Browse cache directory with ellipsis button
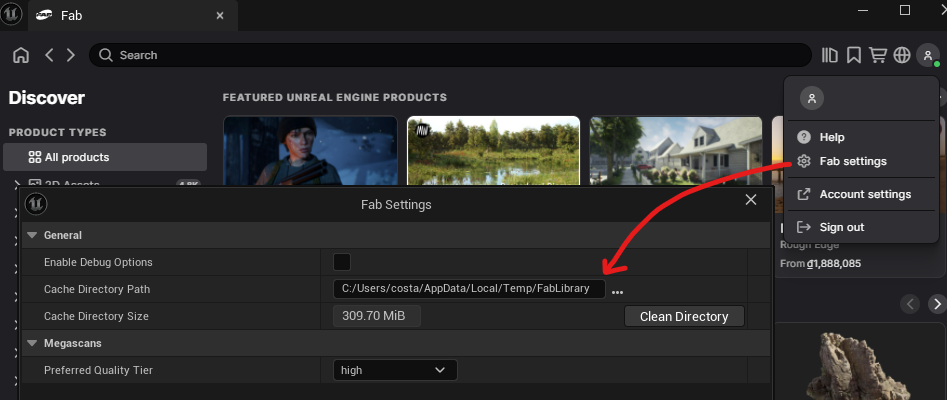This screenshot has height=400, width=947. [618, 290]
